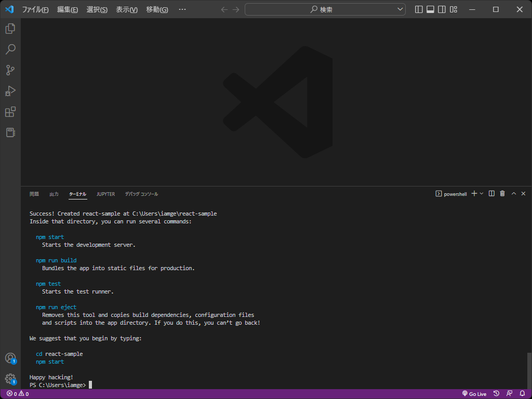Click the 'Happy hacking!' terminal text
Screen dimensions: 532x399
51,377
